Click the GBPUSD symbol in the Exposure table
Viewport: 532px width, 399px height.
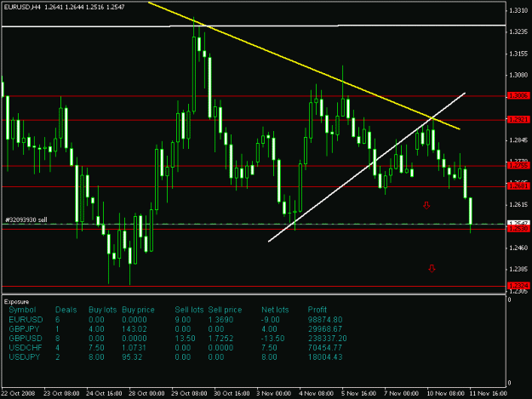pyautogui.click(x=26, y=339)
